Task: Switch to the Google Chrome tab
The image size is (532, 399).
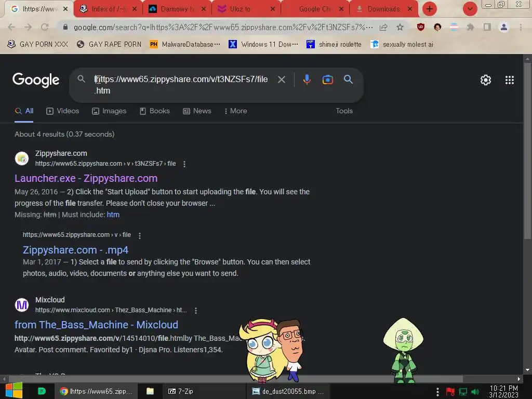Action: coord(314,9)
